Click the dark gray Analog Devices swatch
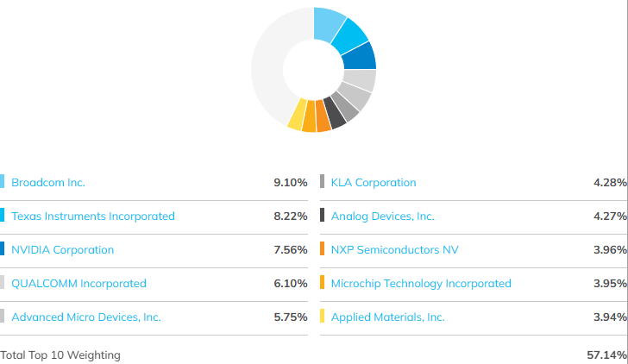628x364 pixels. tap(322, 215)
